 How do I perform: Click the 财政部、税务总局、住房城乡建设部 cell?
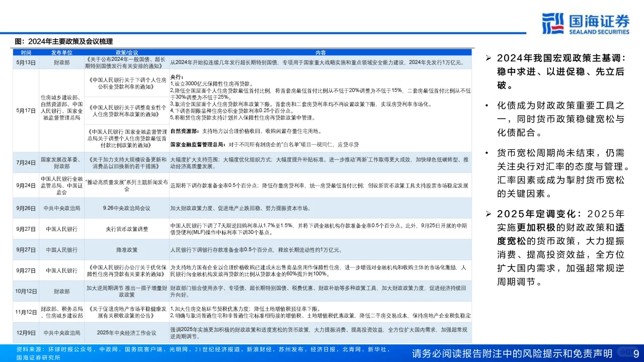pos(62,312)
